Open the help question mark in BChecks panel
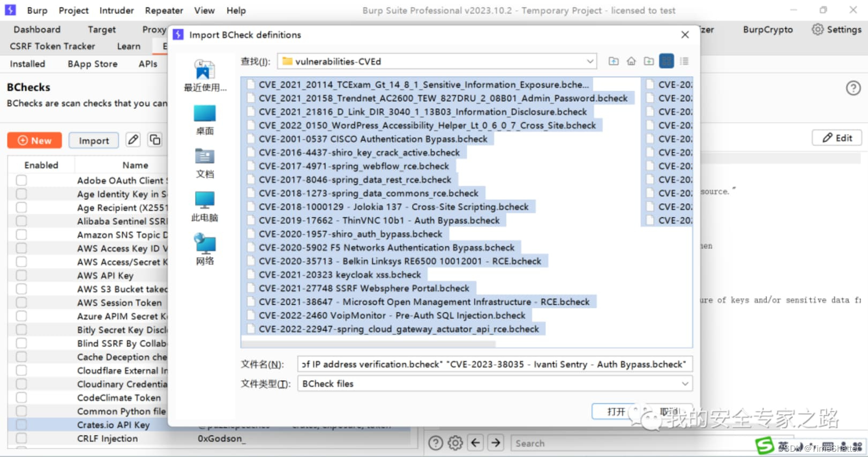The height and width of the screenshot is (457, 868). coord(854,88)
